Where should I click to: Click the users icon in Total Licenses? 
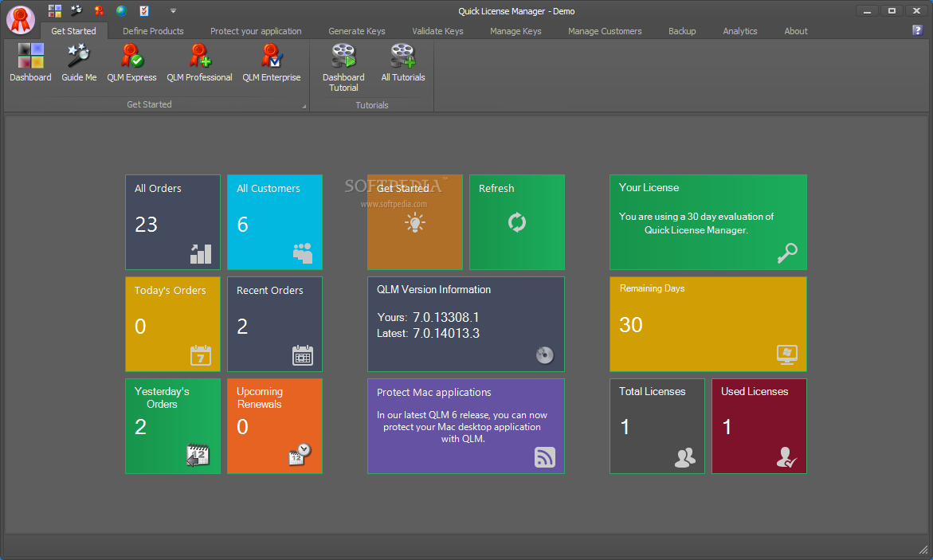685,457
